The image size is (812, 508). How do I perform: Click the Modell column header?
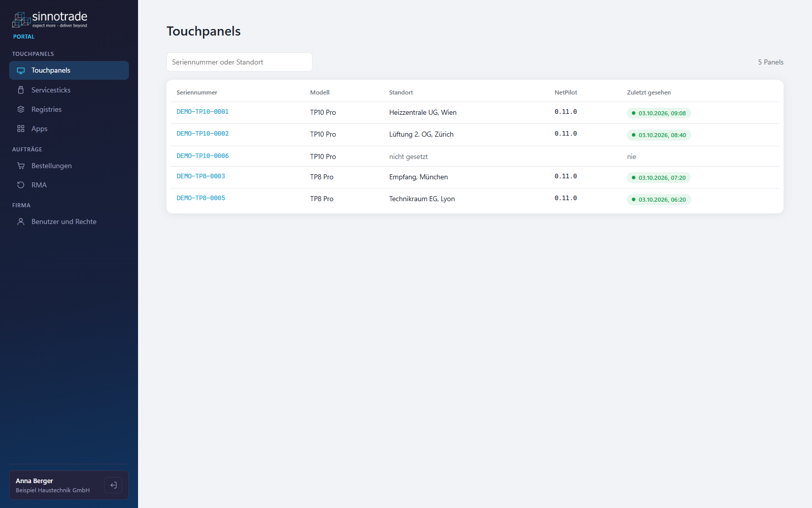coord(320,92)
